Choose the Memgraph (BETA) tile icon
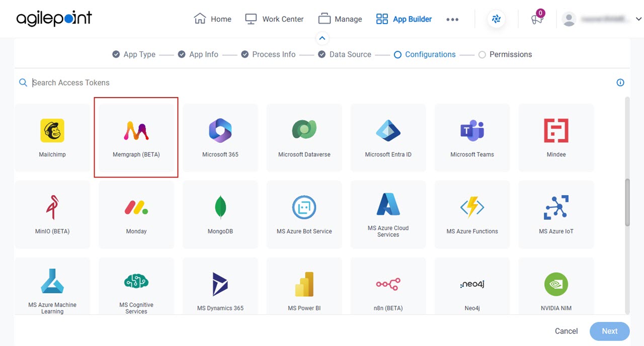Screen dimensions: 644x346 click(136, 131)
